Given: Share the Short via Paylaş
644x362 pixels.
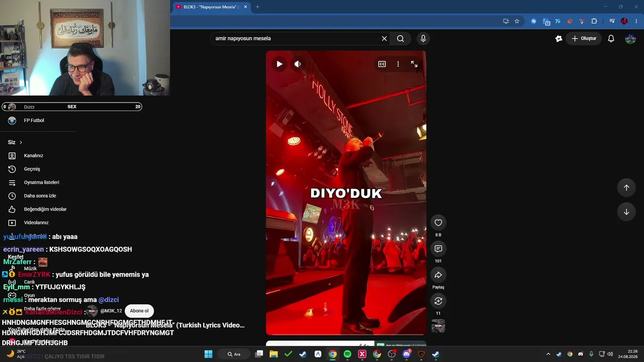Looking at the screenshot, I should pyautogui.click(x=438, y=275).
